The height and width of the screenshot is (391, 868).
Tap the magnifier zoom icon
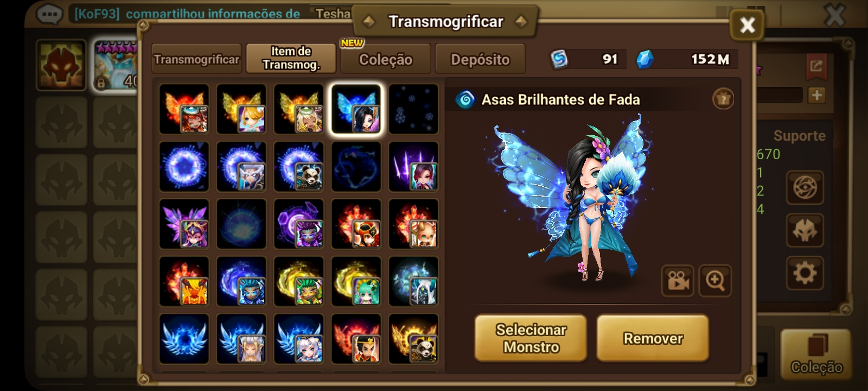(715, 281)
